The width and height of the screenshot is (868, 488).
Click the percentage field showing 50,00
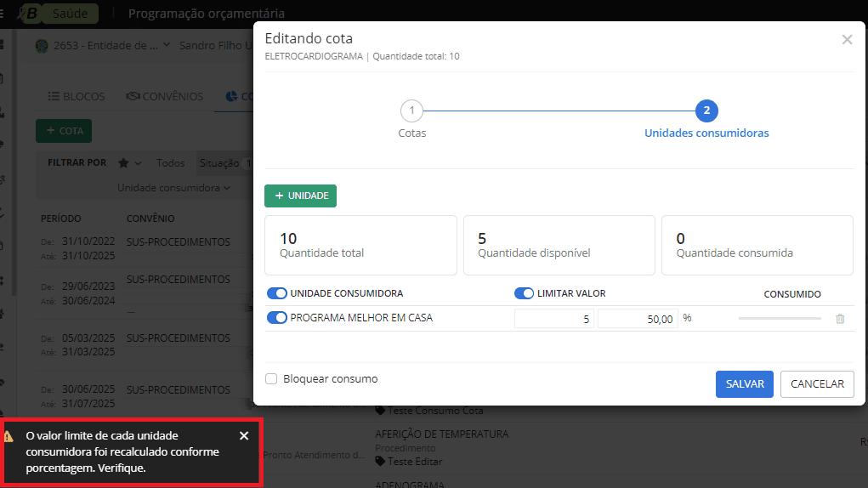tap(637, 319)
